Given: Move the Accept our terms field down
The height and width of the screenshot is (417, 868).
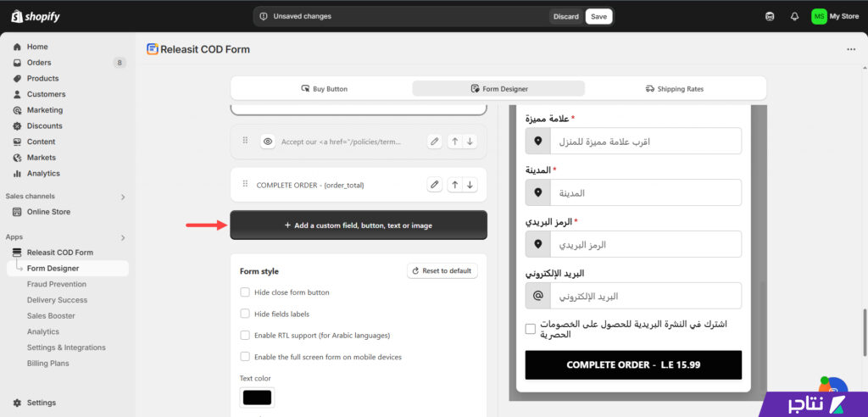Looking at the screenshot, I should point(470,142).
